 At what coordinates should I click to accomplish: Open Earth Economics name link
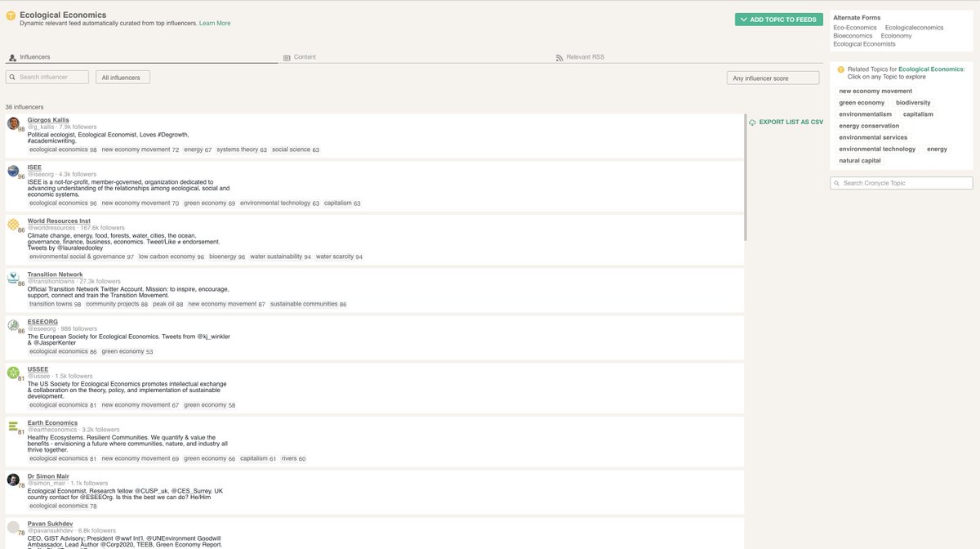pyautogui.click(x=52, y=422)
